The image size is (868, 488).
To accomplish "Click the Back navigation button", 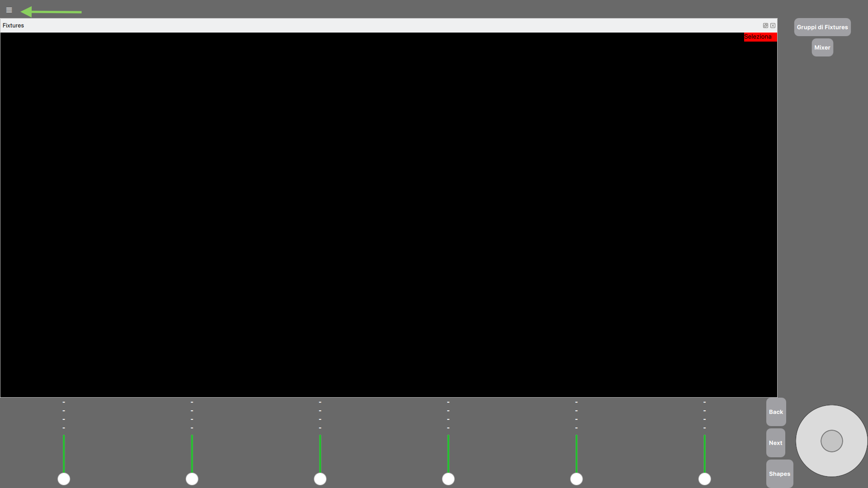I will pos(776,412).
